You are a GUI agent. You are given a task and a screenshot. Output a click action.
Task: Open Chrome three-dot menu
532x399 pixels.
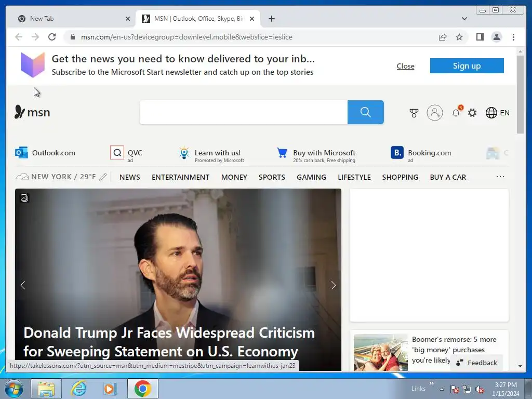513,37
